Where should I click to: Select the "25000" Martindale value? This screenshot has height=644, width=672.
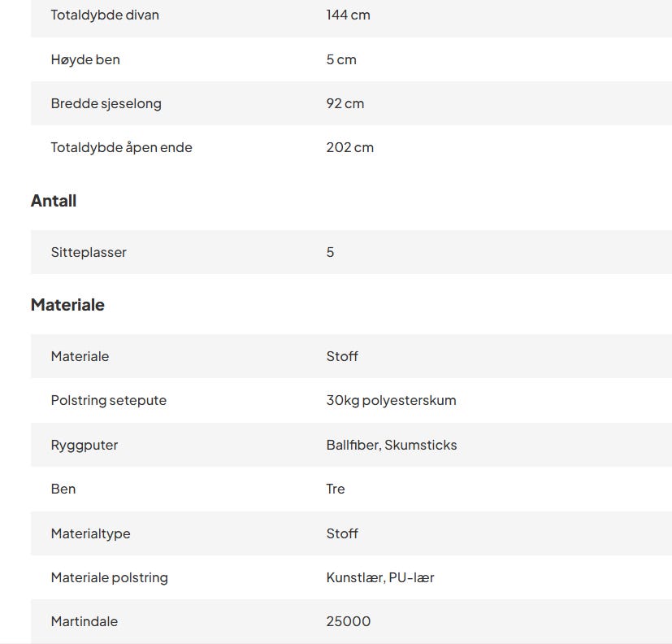(348, 621)
